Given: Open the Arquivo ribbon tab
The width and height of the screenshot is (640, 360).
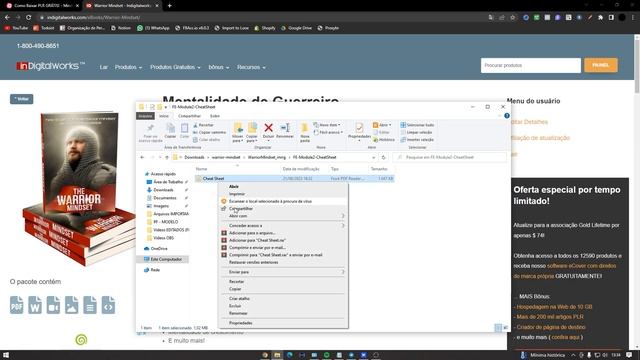Looking at the screenshot, I should [145, 116].
